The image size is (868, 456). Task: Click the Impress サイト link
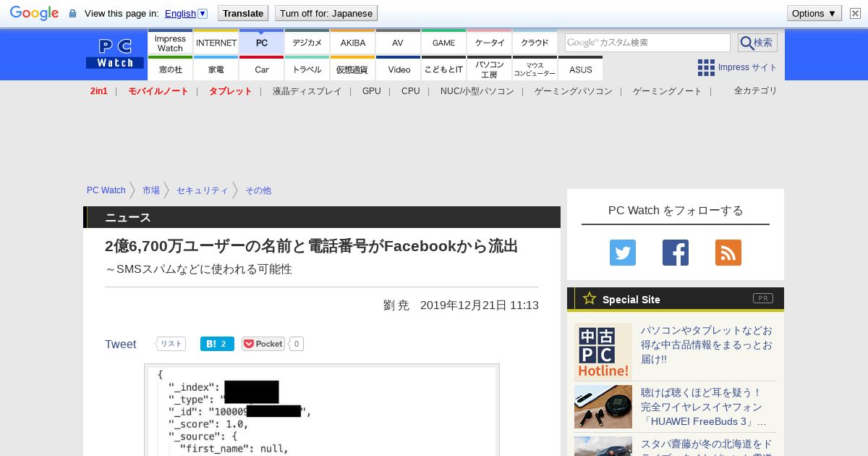click(747, 67)
